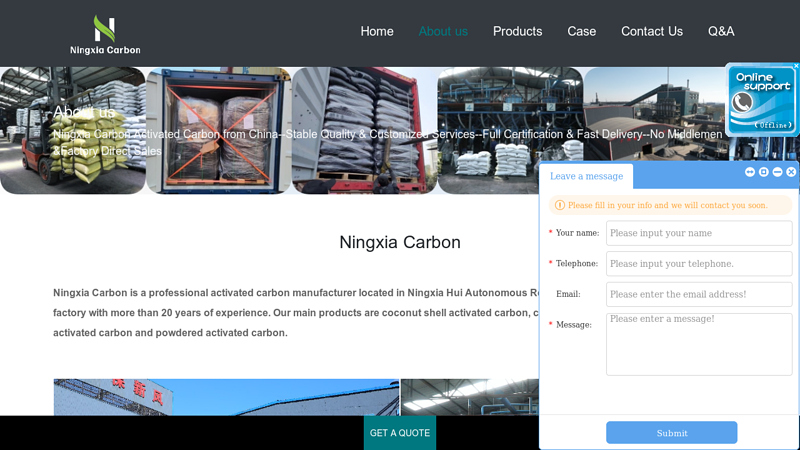Viewport: 800px width, 450px height.
Task: Focus the Telephone input field
Action: point(699,264)
